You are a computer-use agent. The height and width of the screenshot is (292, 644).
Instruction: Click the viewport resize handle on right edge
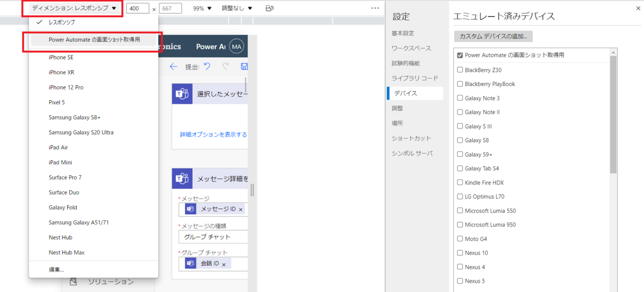252,190
